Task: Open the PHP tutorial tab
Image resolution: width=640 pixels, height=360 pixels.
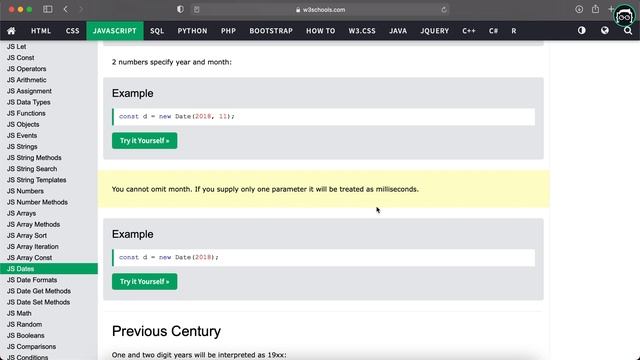Action: [x=228, y=31]
